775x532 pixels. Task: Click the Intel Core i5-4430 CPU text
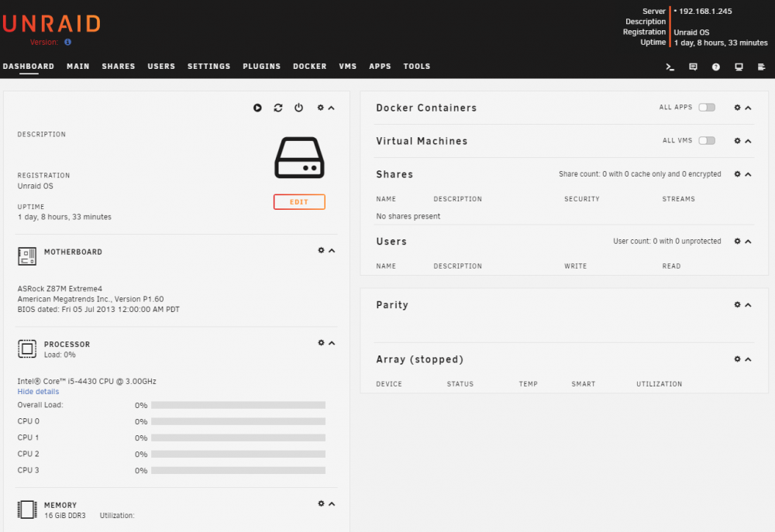87,381
